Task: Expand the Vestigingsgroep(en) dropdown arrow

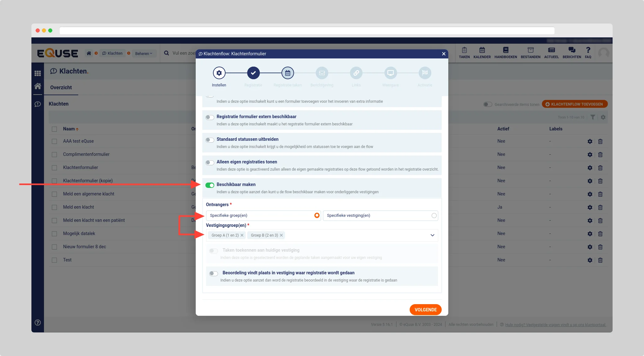Action: coord(432,235)
